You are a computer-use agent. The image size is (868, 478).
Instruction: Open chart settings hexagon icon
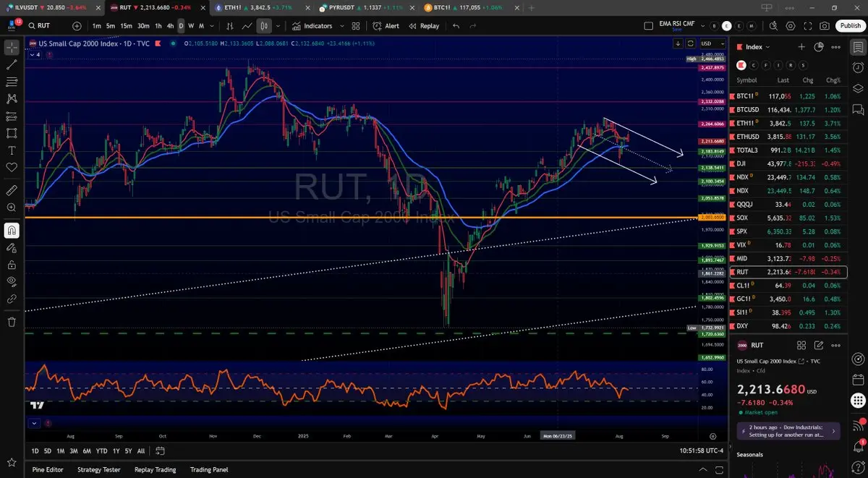(x=790, y=26)
